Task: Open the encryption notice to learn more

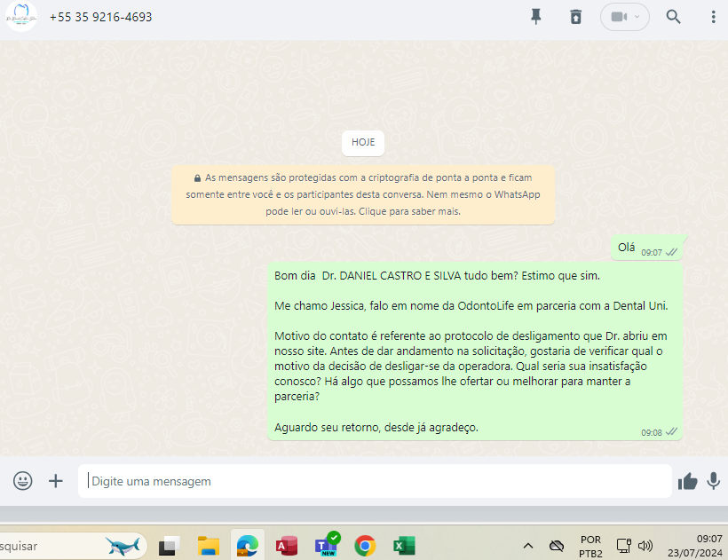Action: (x=363, y=195)
